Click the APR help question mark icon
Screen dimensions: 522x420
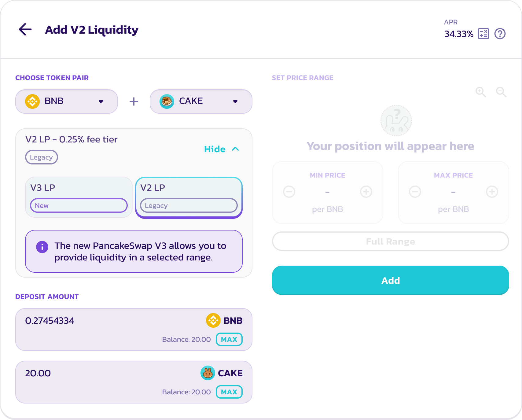[500, 34]
